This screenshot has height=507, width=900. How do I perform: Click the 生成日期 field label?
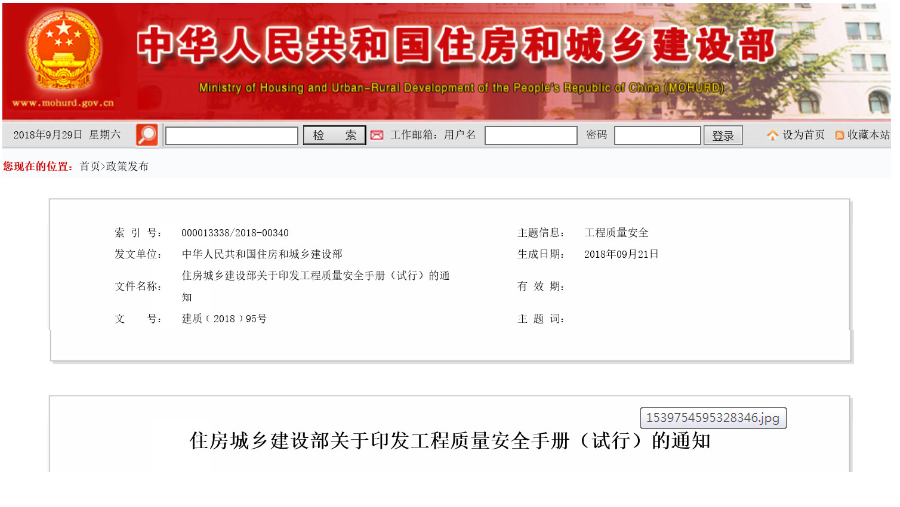(541, 254)
